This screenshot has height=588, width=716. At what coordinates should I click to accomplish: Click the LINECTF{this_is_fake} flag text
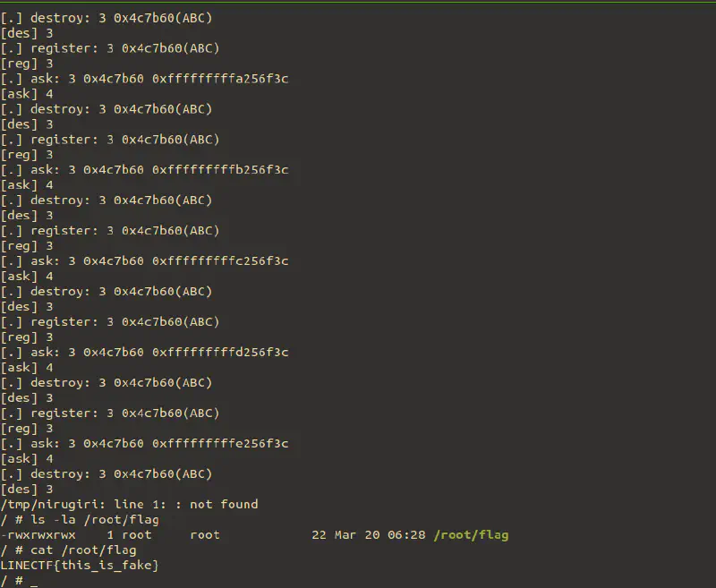(x=80, y=565)
